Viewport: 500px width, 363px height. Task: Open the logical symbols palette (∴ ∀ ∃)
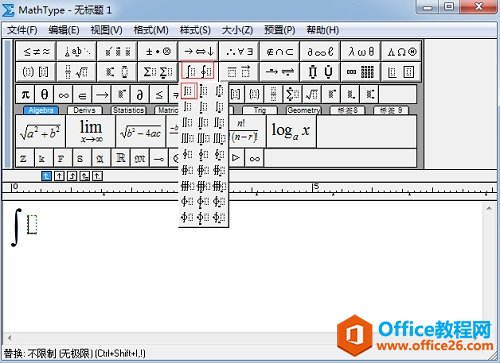(239, 51)
